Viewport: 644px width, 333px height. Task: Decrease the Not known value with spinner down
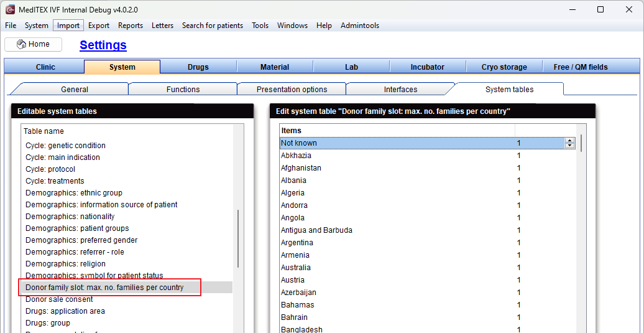(569, 145)
